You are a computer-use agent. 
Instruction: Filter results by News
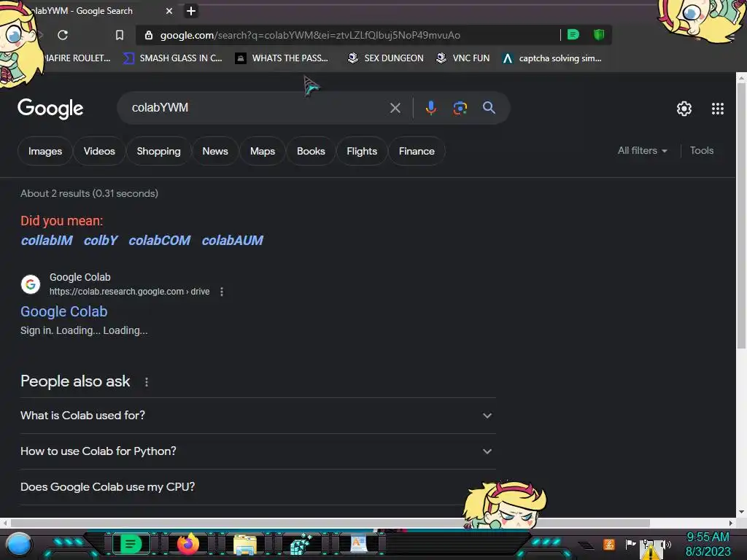click(215, 151)
